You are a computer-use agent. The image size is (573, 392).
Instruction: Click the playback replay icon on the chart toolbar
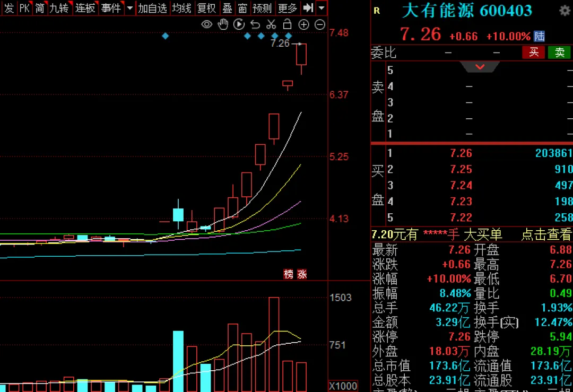pos(239,24)
